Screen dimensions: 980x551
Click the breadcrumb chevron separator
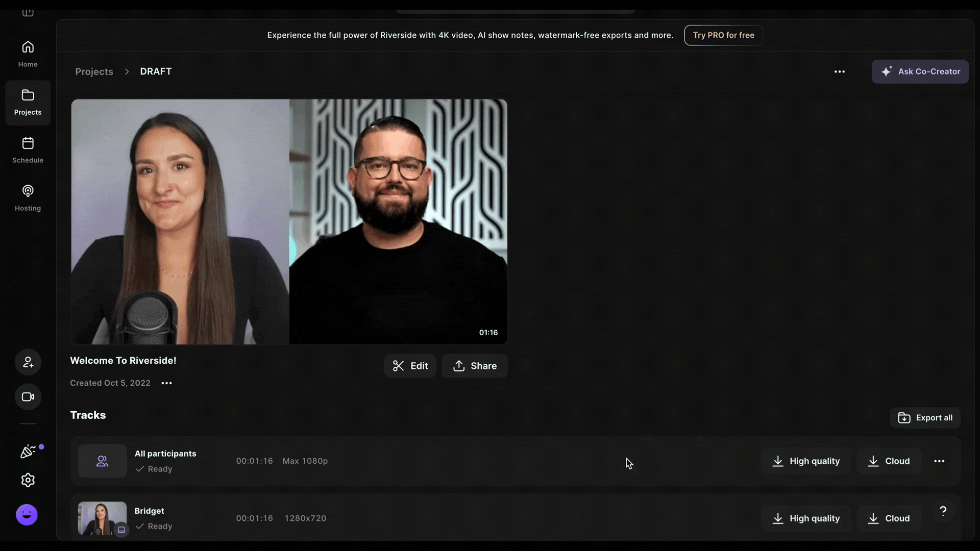pyautogui.click(x=127, y=72)
